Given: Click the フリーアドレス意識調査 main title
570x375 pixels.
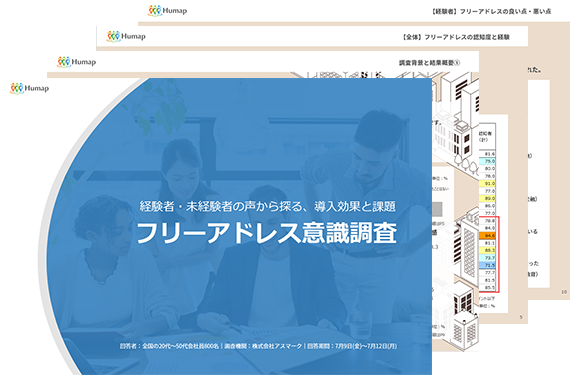Looking at the screenshot, I should coord(266,233).
